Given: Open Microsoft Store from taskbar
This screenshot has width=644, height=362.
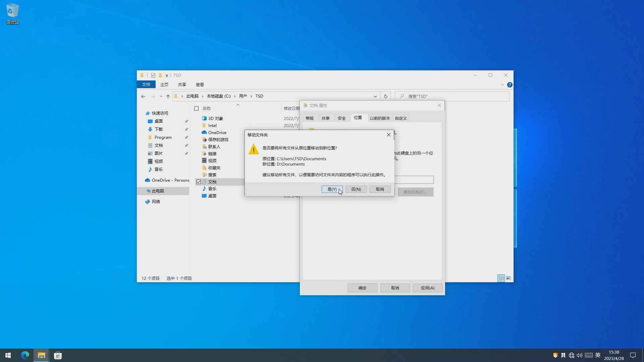Looking at the screenshot, I should (58, 355).
